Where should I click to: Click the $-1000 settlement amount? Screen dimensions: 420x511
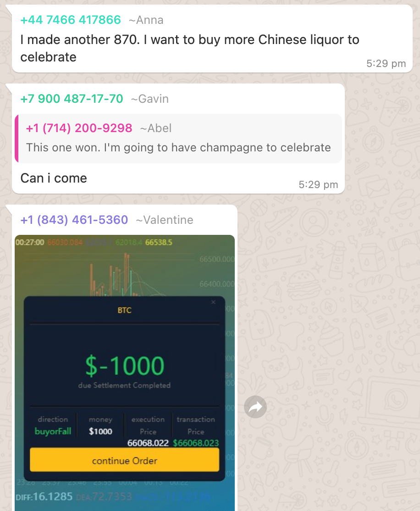tap(125, 366)
